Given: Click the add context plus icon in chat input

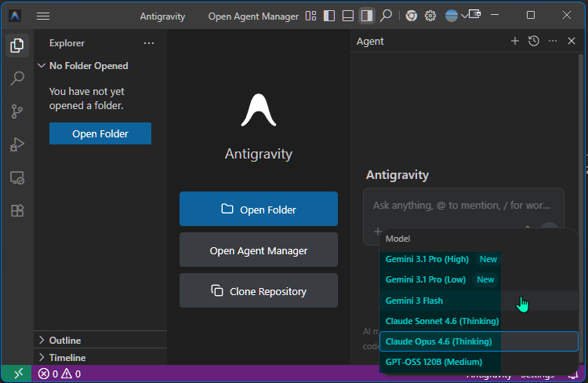Looking at the screenshot, I should [x=377, y=232].
